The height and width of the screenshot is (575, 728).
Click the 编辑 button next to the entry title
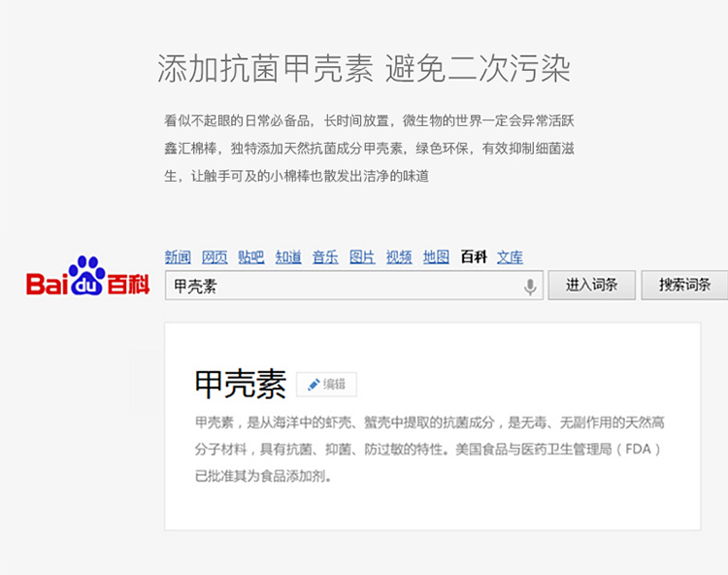pyautogui.click(x=327, y=385)
